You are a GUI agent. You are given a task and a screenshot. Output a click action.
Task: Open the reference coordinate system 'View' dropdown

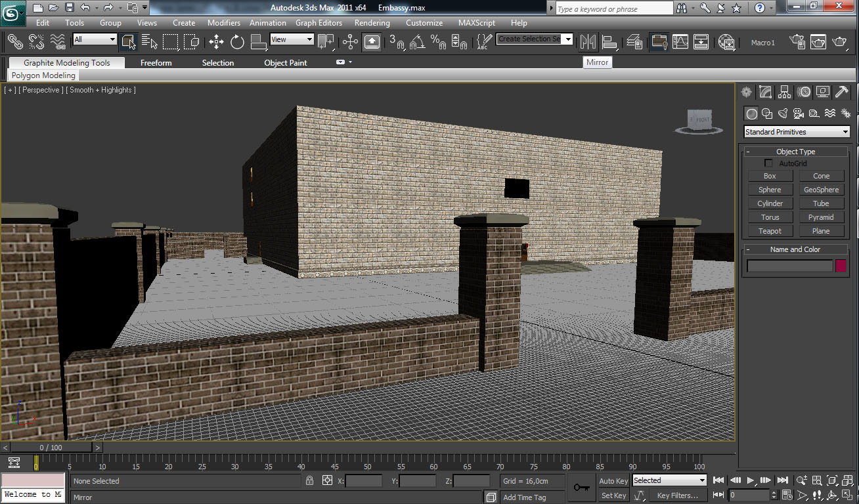292,39
